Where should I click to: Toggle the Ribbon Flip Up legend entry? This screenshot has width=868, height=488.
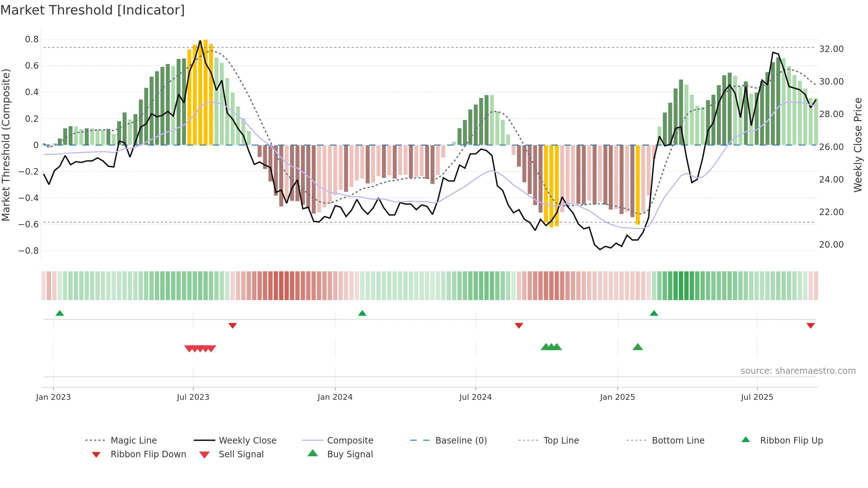pyautogui.click(x=782, y=440)
